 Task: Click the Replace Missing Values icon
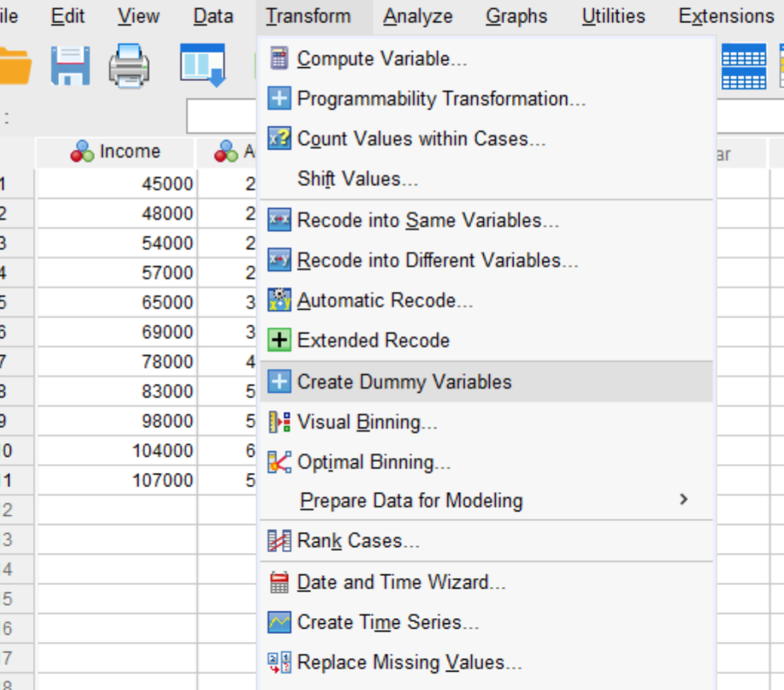coord(280,662)
